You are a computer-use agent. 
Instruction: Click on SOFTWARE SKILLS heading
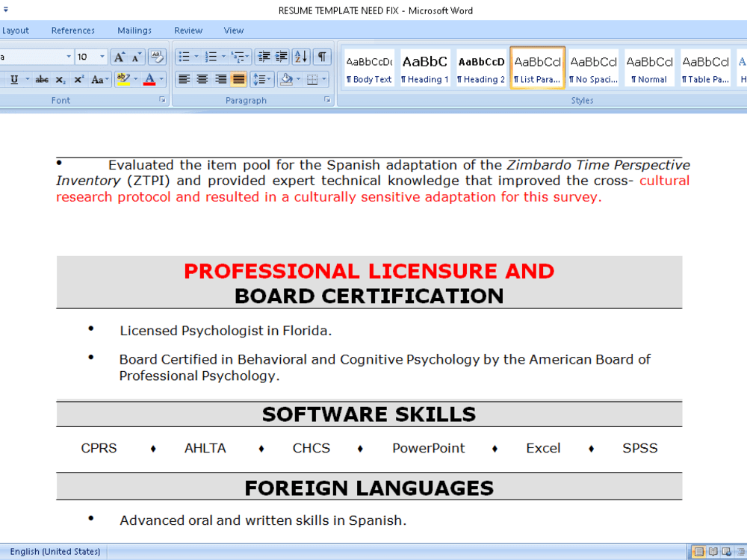point(369,414)
